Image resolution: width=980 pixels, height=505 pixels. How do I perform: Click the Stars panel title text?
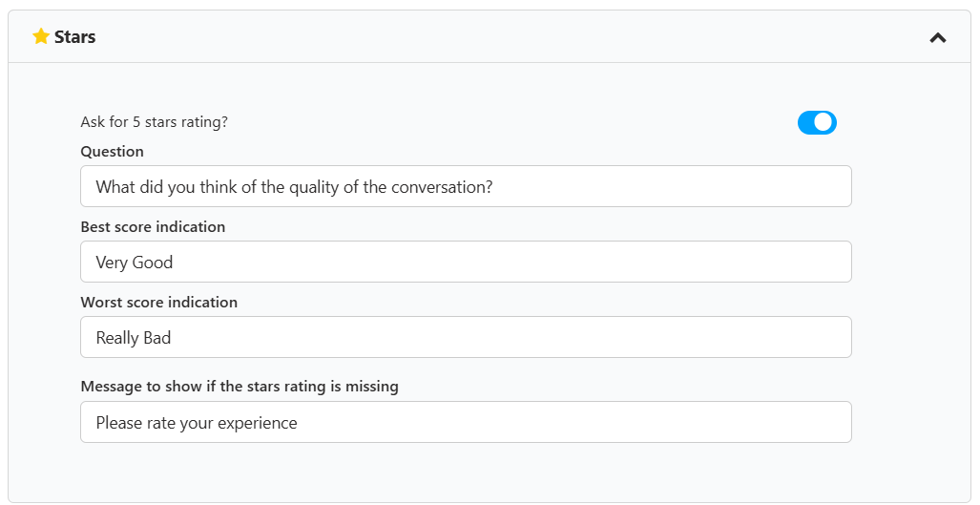74,37
